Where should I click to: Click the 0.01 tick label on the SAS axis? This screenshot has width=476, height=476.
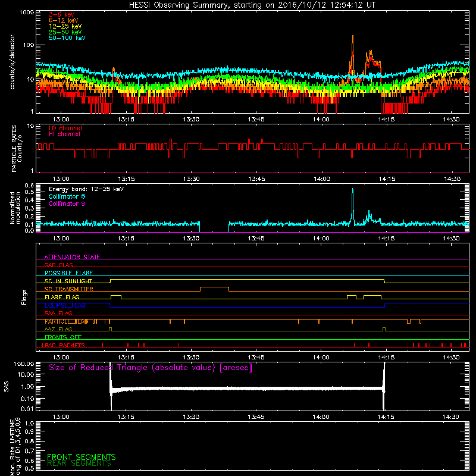[27, 409]
